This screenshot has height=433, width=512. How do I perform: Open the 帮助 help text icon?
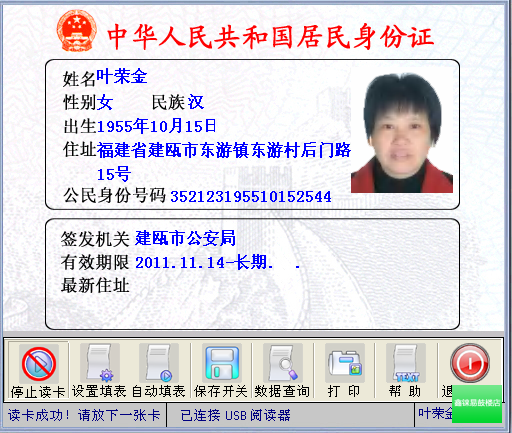(x=406, y=364)
